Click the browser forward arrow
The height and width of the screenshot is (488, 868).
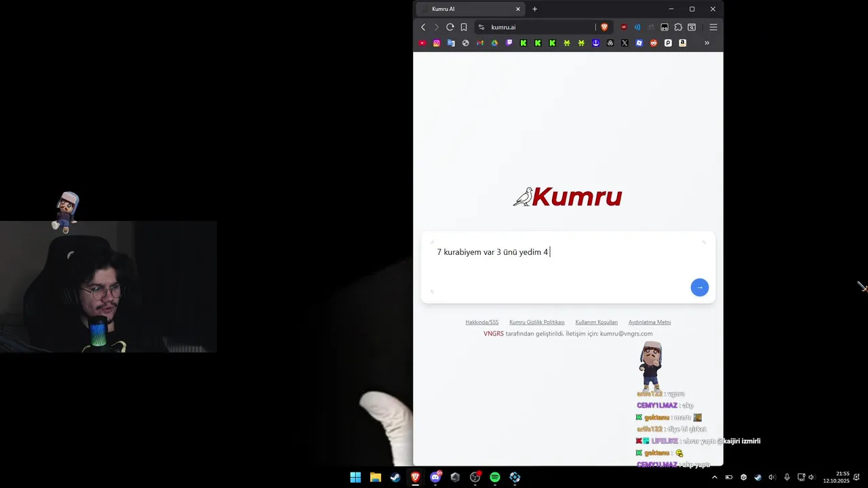click(x=436, y=27)
